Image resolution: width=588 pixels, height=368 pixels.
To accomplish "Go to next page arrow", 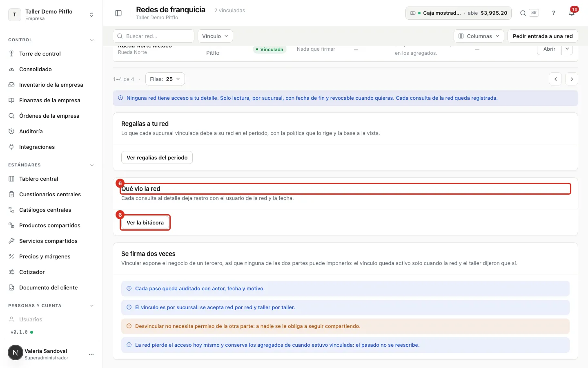I will pos(572,79).
